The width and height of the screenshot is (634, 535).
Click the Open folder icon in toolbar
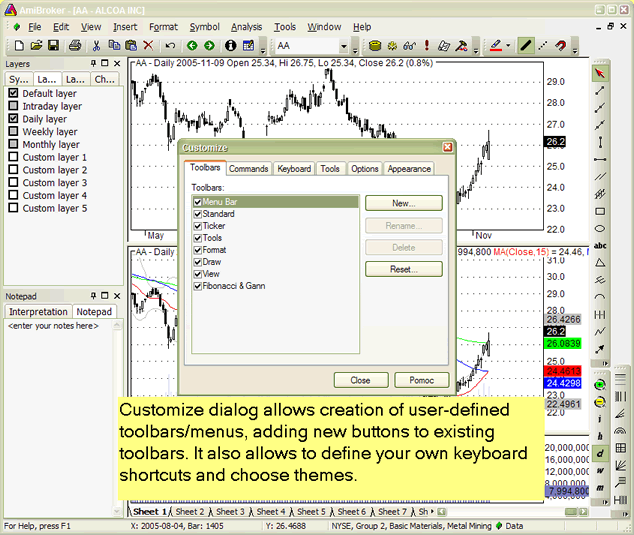pos(36,46)
